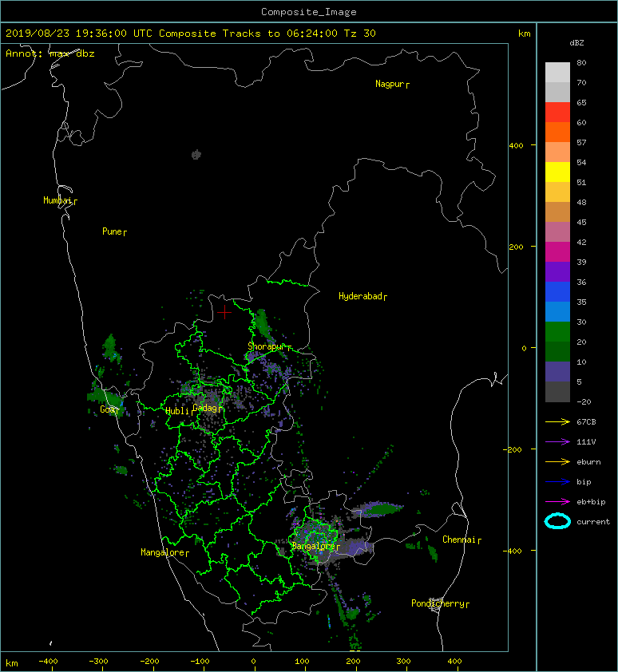Click the red 65 dBZ legend swatch
The width and height of the screenshot is (618, 672).
click(x=557, y=112)
